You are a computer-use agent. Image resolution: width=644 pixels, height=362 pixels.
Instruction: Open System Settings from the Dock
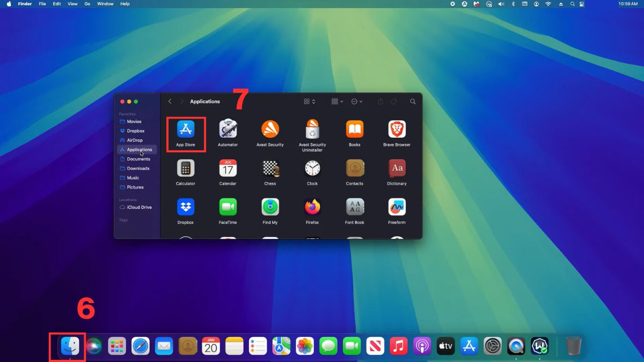click(x=493, y=346)
